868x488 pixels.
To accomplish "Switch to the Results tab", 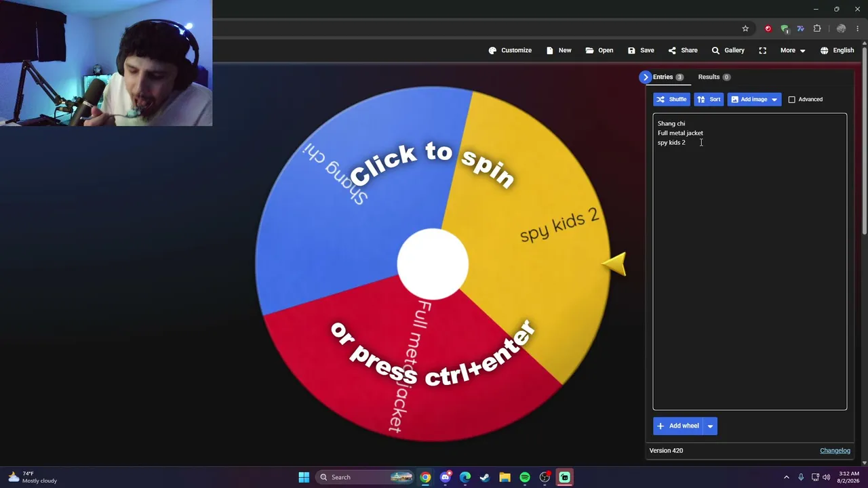I will pos(714,77).
